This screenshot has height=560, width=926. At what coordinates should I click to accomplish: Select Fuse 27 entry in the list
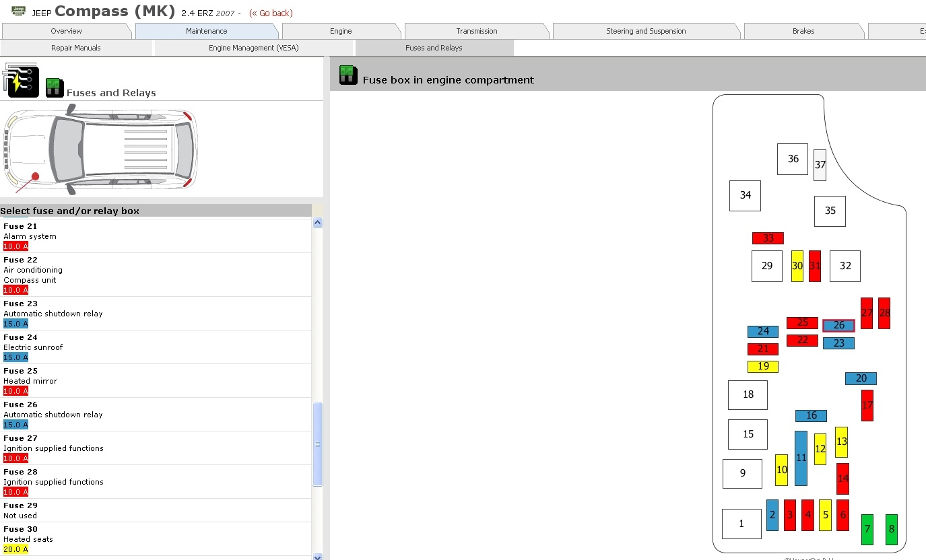(x=156, y=448)
